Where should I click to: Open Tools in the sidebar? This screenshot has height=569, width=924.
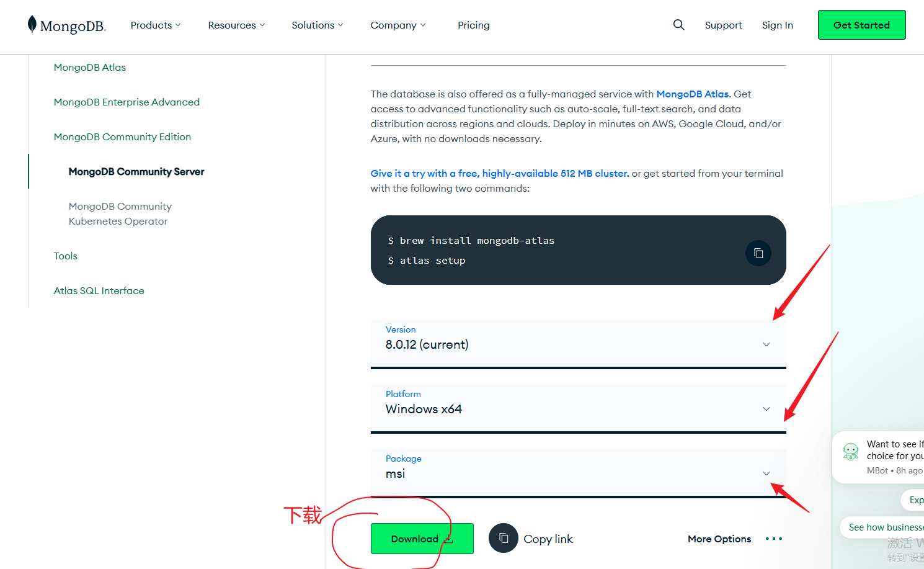[66, 256]
